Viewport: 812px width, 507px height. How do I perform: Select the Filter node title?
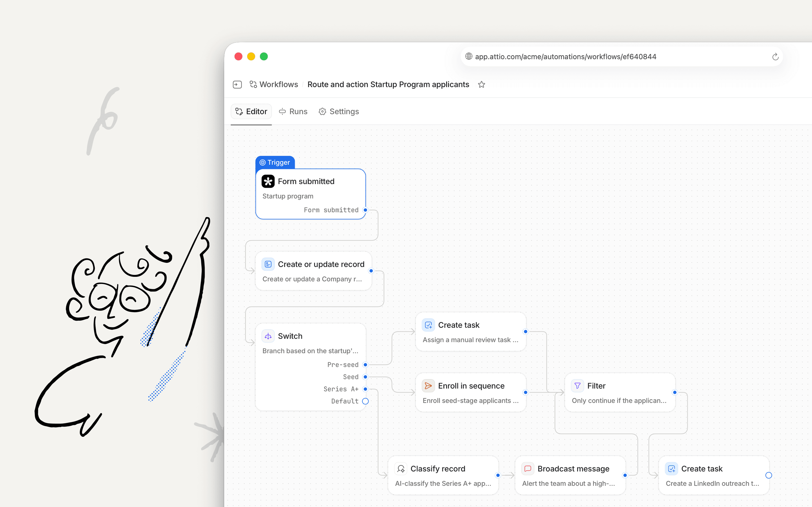point(596,386)
